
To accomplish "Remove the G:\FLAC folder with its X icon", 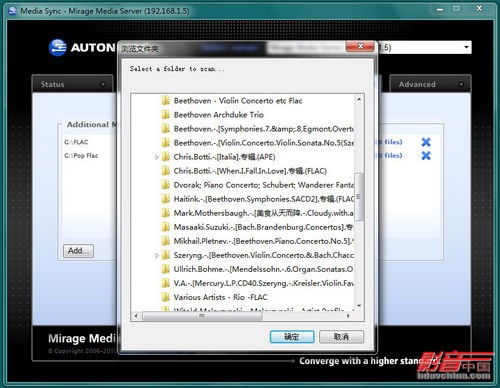I will (426, 142).
